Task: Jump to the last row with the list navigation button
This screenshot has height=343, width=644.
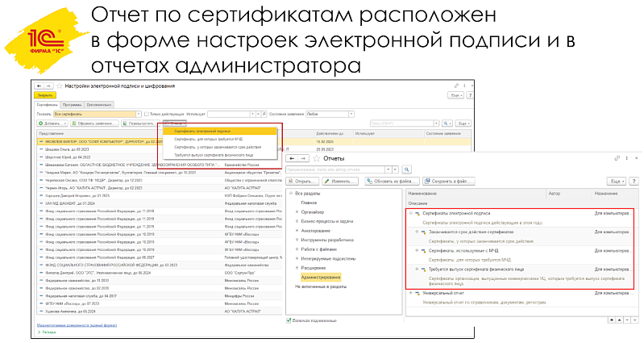Action: coord(635,320)
